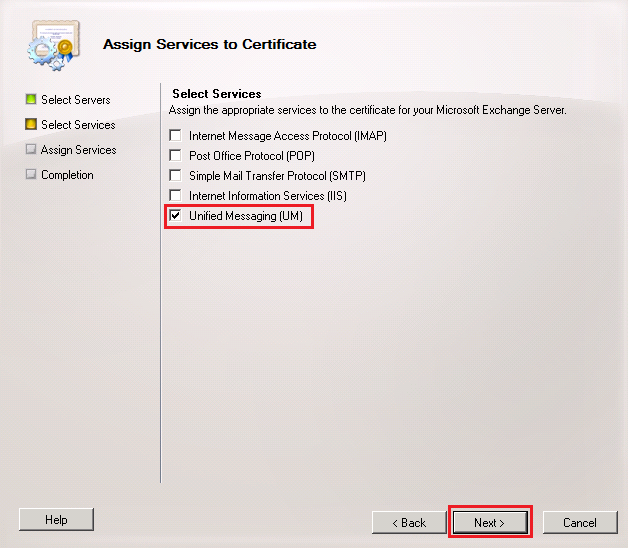Click the certificate wizard icon
This screenshot has height=548, width=628.
tap(54, 45)
